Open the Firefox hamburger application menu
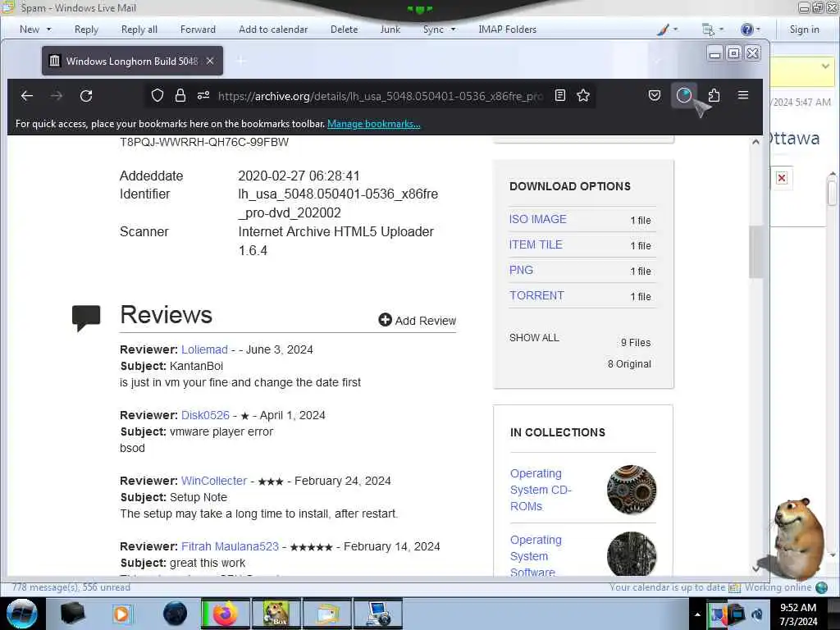840x630 pixels. coord(743,95)
